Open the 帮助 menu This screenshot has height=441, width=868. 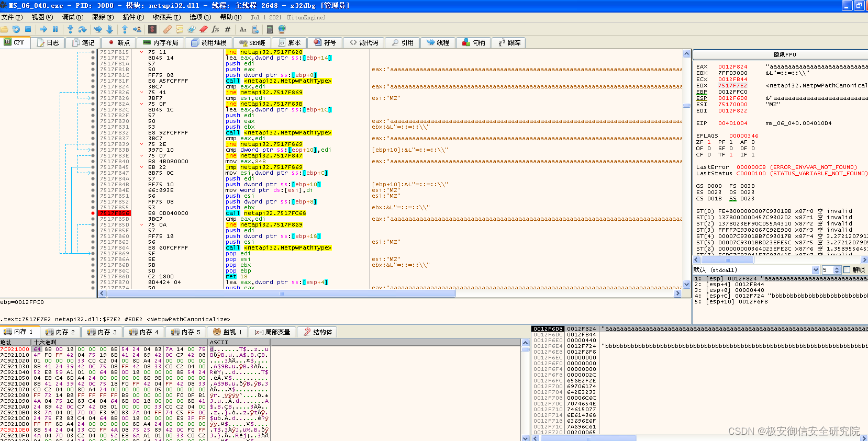[x=230, y=17]
